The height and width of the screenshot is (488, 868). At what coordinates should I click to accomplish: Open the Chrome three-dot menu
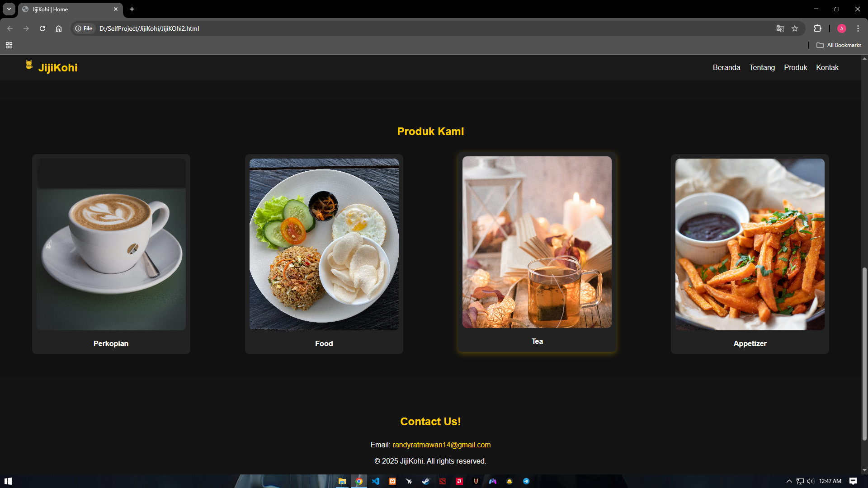[858, 28]
